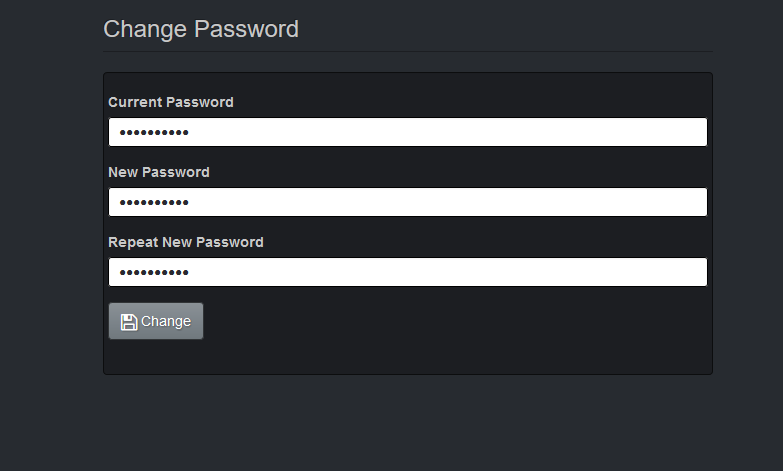Click the Change Password page heading

(201, 29)
